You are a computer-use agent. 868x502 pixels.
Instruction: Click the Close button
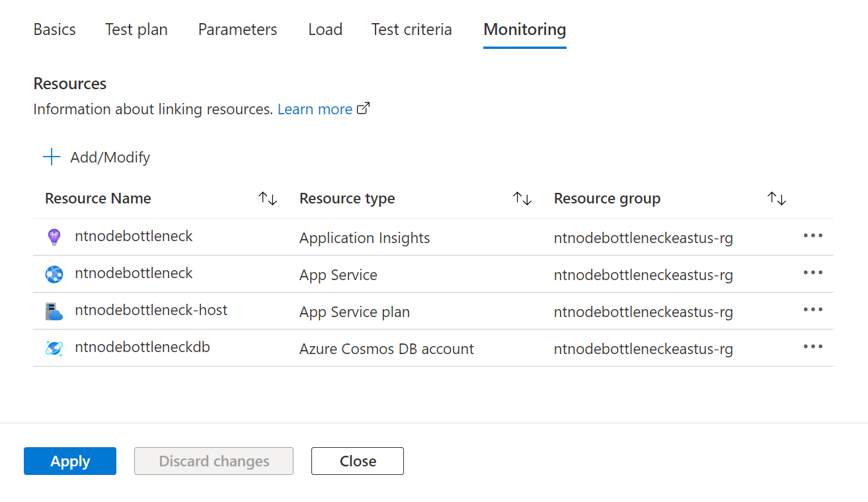(357, 461)
